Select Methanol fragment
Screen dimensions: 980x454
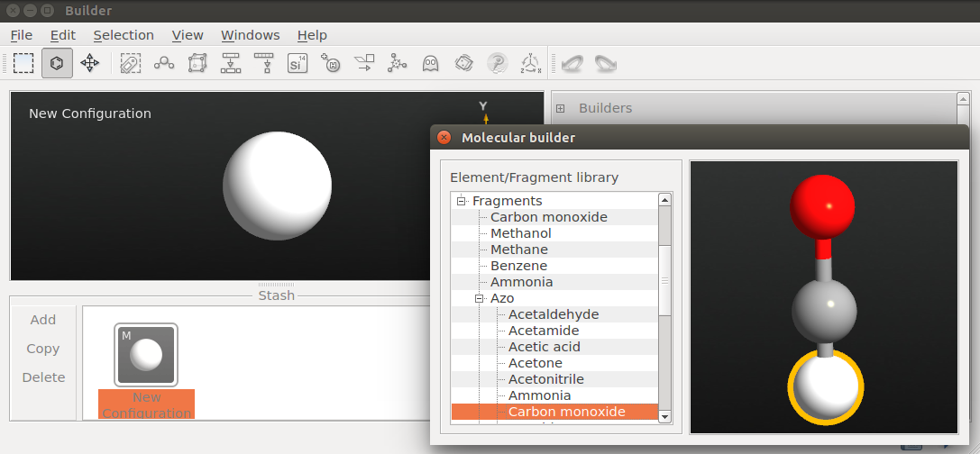point(521,233)
